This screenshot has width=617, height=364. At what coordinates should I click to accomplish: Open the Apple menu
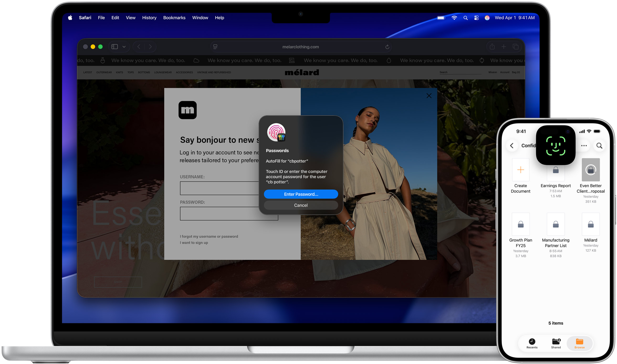point(70,18)
